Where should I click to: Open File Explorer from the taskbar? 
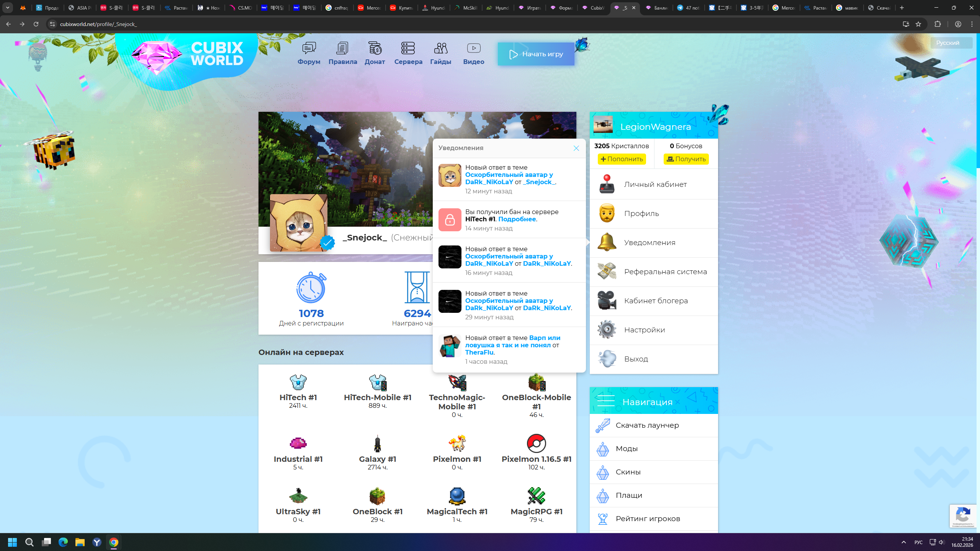pyautogui.click(x=80, y=542)
